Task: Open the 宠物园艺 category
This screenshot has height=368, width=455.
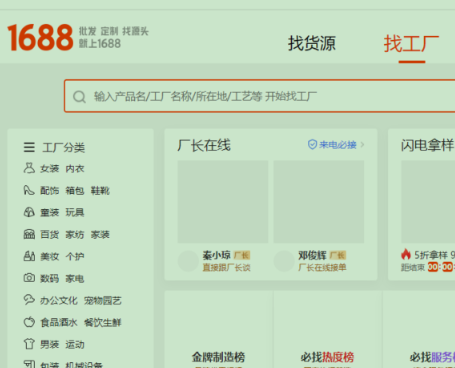Action: click(x=103, y=301)
